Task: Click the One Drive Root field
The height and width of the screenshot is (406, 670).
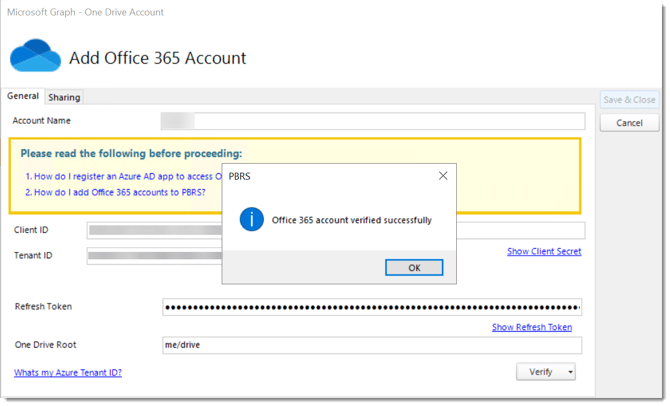Action: (x=372, y=345)
